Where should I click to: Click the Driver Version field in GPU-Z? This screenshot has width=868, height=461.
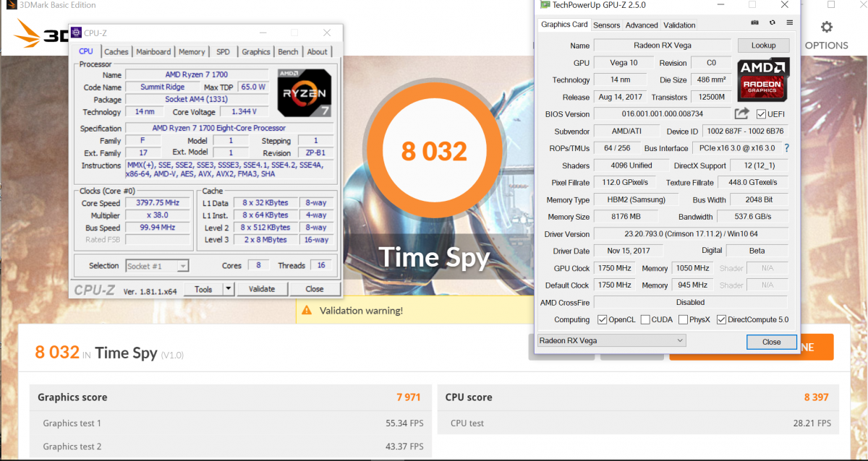tap(691, 234)
